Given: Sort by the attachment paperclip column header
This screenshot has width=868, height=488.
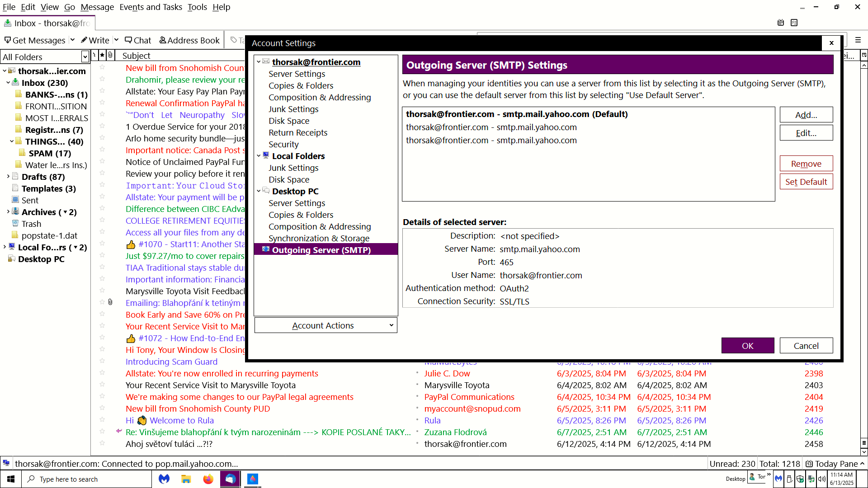Looking at the screenshot, I should click(x=110, y=55).
